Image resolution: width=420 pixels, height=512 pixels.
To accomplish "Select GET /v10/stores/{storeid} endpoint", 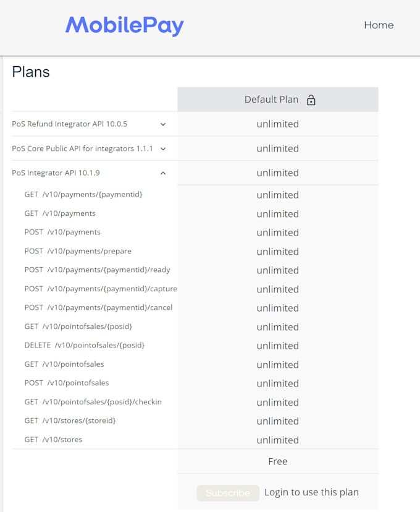I will [x=70, y=421].
